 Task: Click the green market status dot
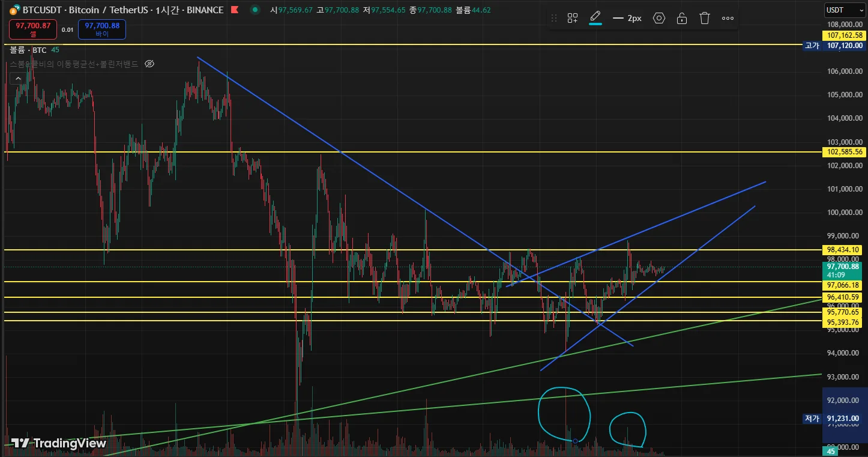tap(255, 10)
